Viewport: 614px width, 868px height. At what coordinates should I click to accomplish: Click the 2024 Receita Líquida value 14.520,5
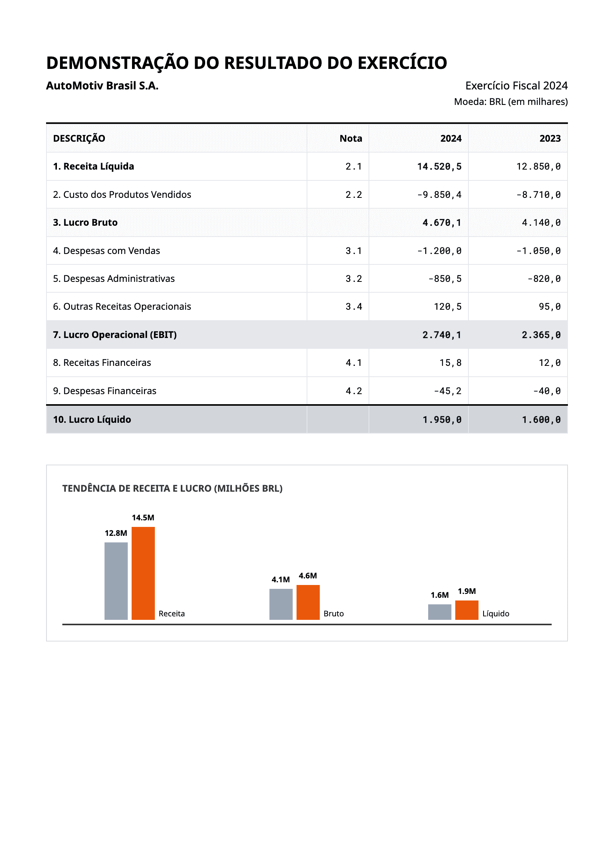(x=439, y=166)
